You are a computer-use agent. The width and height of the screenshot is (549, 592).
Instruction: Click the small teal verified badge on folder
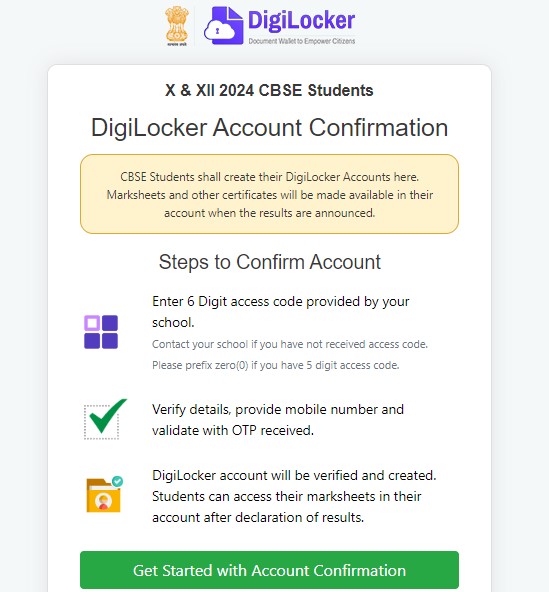tap(117, 481)
